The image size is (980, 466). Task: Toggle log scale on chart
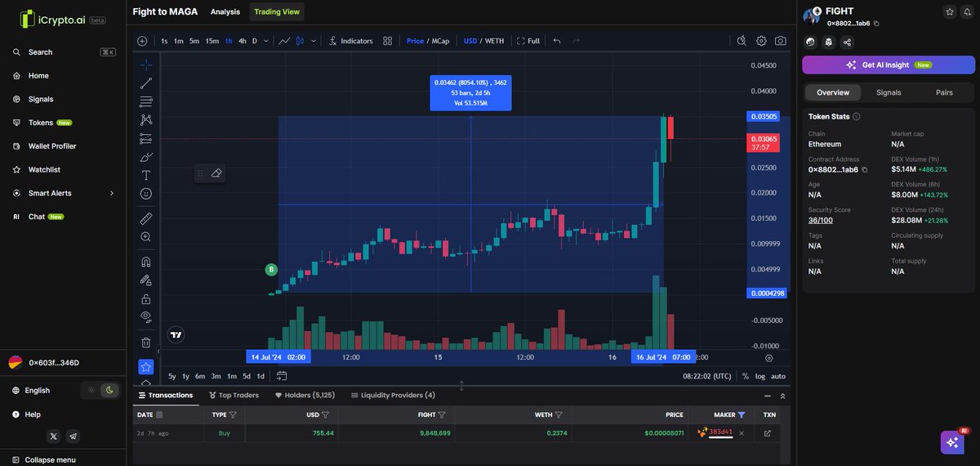[x=760, y=376]
